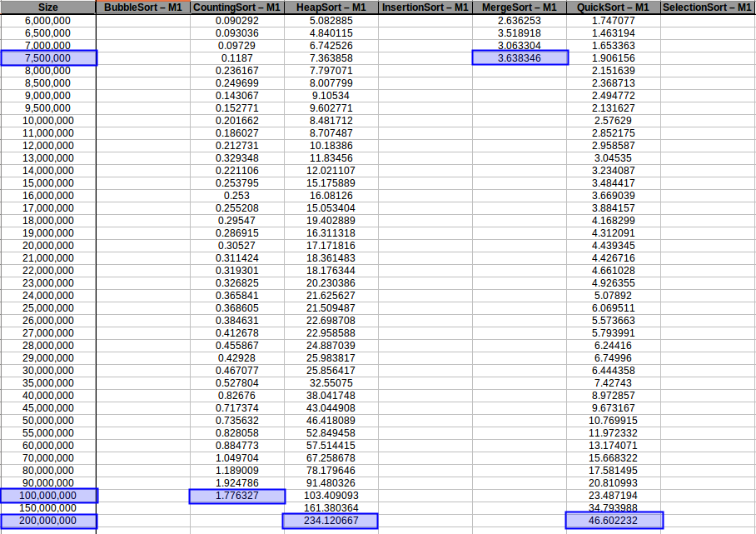The image size is (756, 534).
Task: Click HeapSort value 17.171816
Action: pos(331,246)
